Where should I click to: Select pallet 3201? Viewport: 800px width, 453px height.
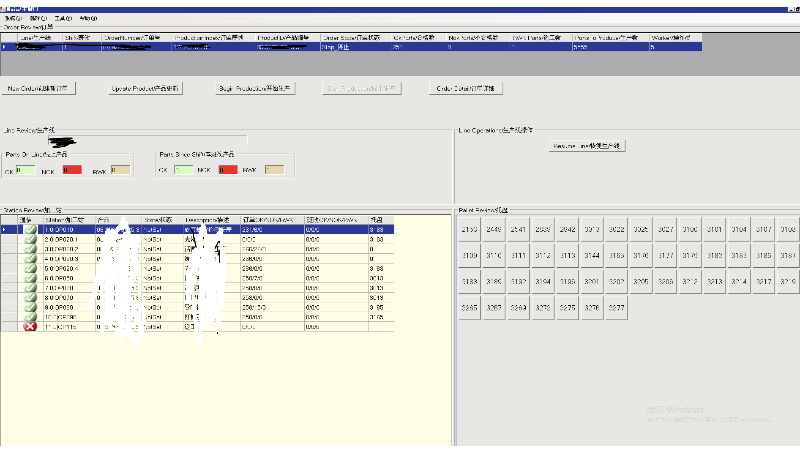[x=592, y=282]
